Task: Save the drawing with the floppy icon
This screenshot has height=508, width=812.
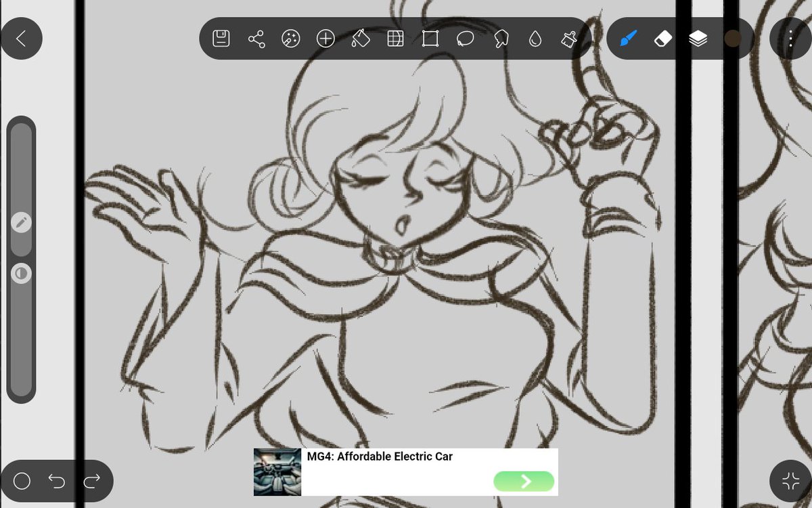Action: click(221, 39)
